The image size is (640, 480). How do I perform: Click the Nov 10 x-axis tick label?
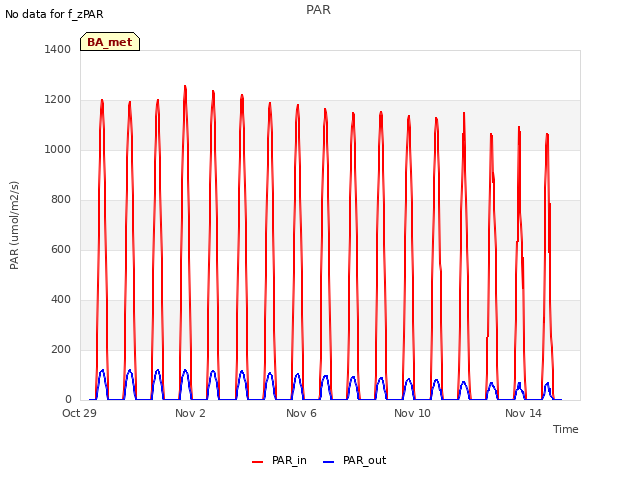pos(412,413)
